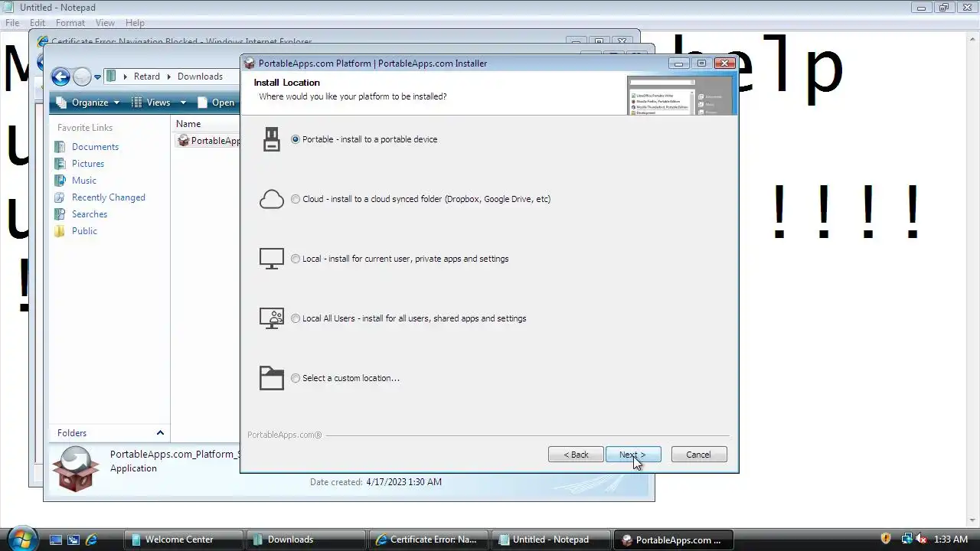Screen dimensions: 980x551
Task: Click Open in Explorer toolbar
Action: click(216, 103)
